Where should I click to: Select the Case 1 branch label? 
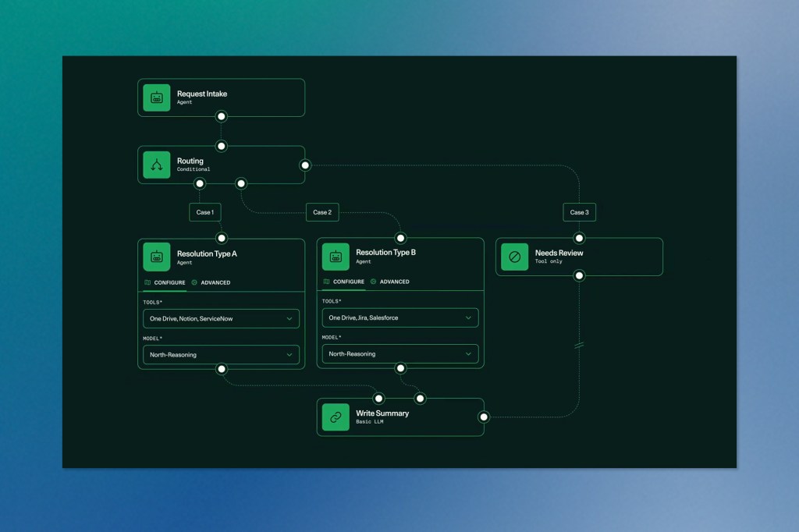point(205,212)
